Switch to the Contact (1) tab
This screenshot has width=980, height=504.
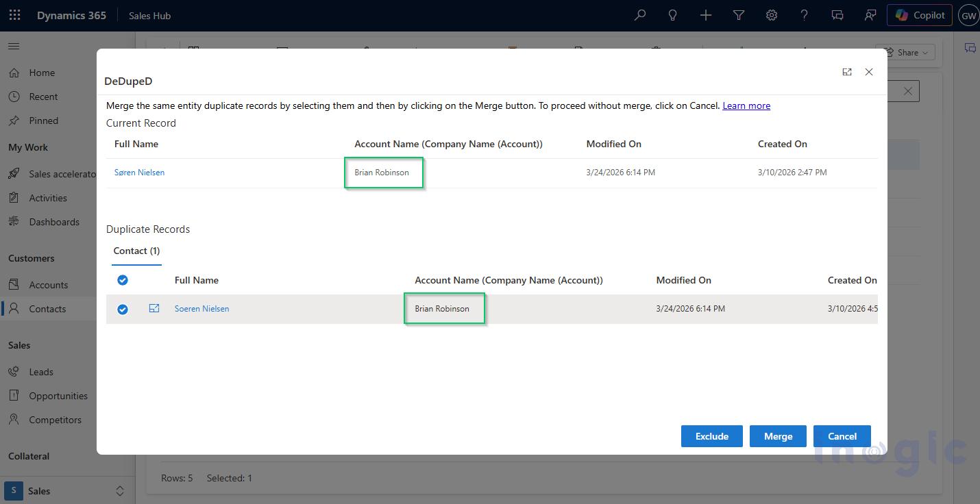(136, 251)
